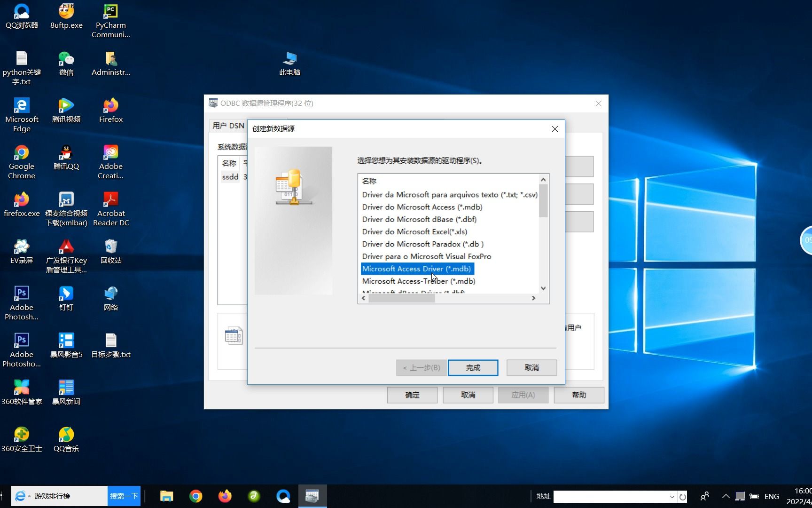Click left arrow of driver list horizontal scrollbar
The height and width of the screenshot is (508, 812).
pos(364,298)
